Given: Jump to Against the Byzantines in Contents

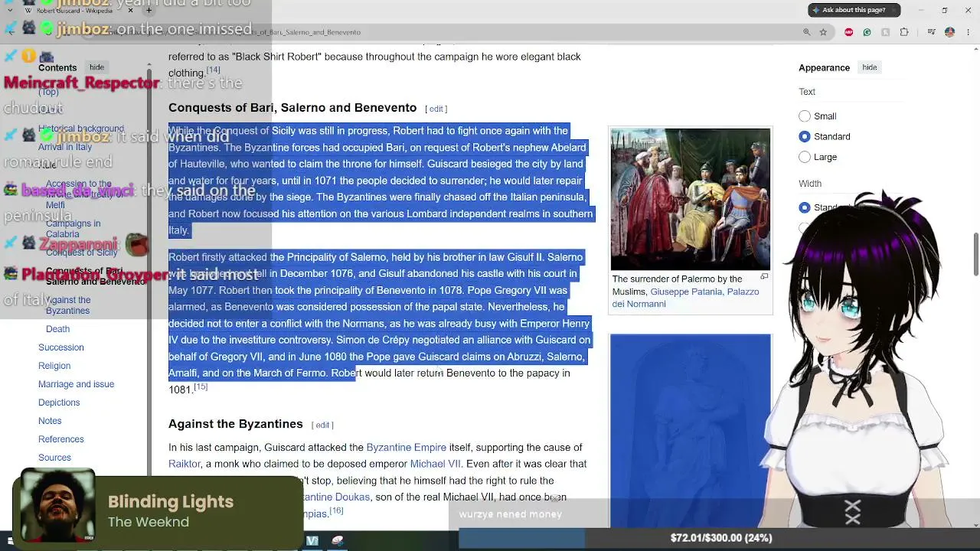Looking at the screenshot, I should coord(68,305).
